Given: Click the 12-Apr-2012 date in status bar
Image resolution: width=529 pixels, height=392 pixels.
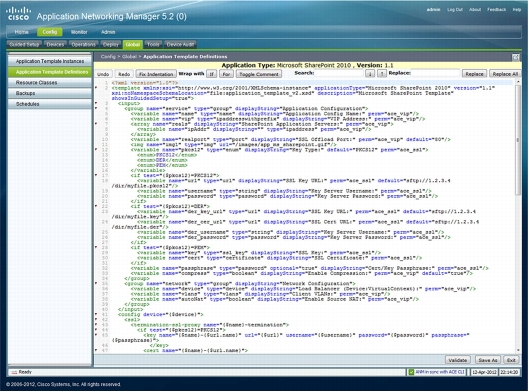Looking at the screenshot, I should click(x=484, y=372).
